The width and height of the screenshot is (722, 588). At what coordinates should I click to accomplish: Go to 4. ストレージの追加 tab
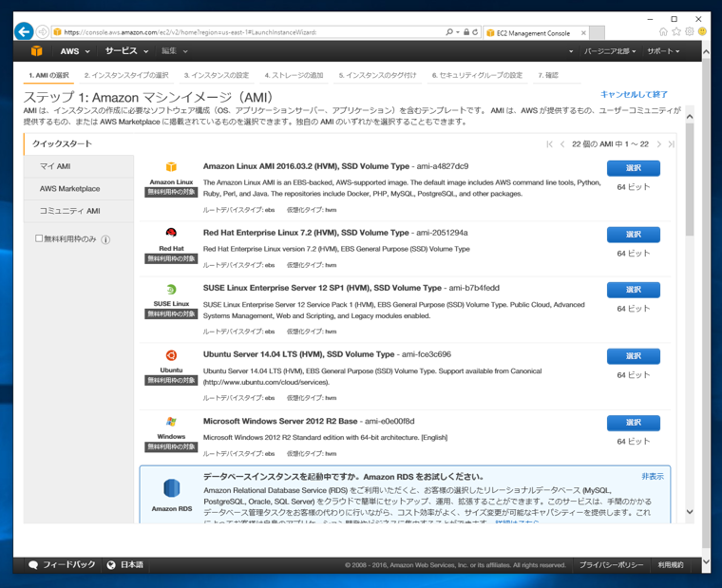point(294,75)
